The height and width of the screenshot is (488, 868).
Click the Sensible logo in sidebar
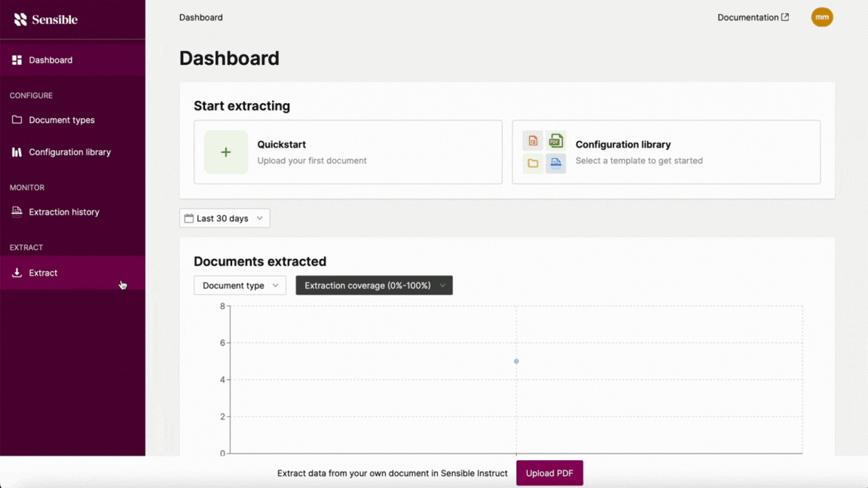click(45, 20)
